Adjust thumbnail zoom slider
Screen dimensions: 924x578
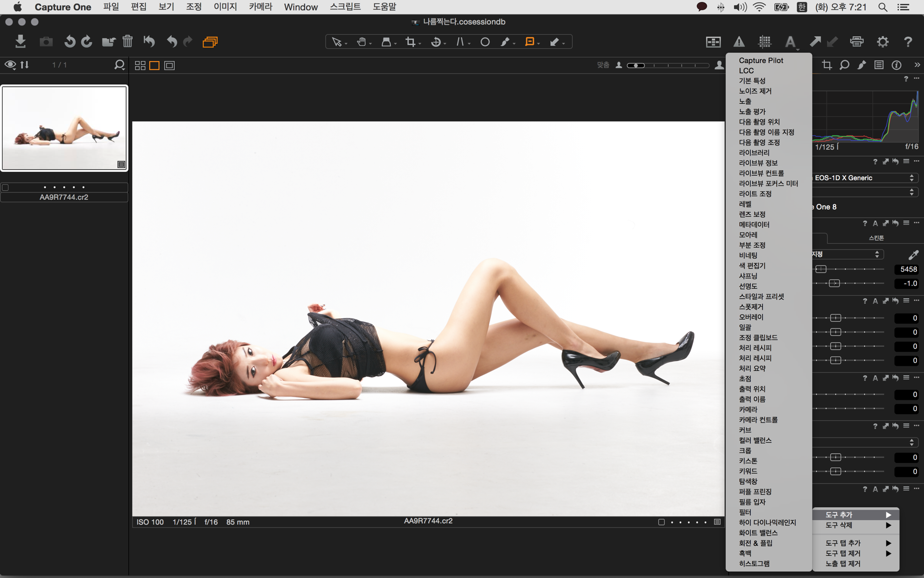[636, 66]
